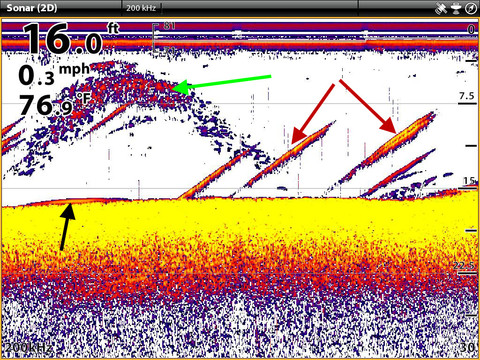
Task: Tap the 200kHz label at bottom left
Action: [28, 347]
